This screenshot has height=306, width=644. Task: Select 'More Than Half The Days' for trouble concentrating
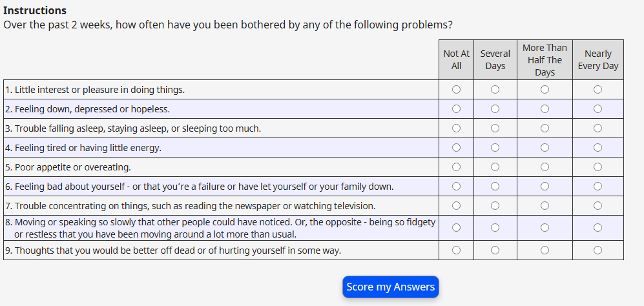(545, 205)
